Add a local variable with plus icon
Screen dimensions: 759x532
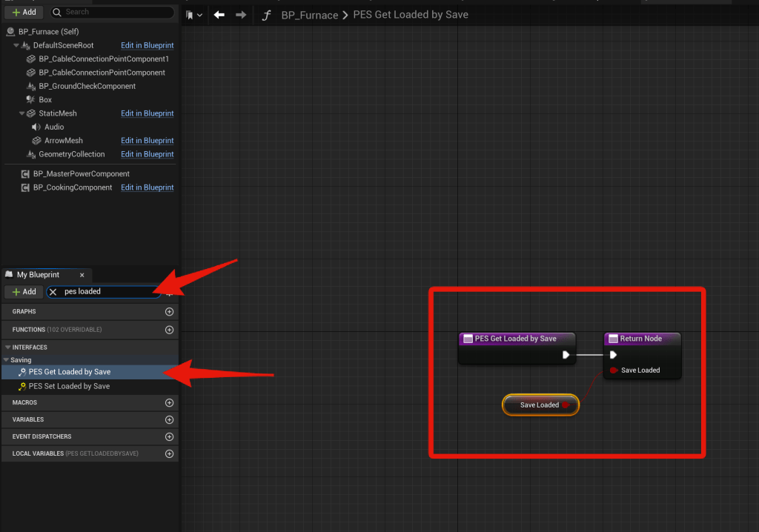coord(169,454)
